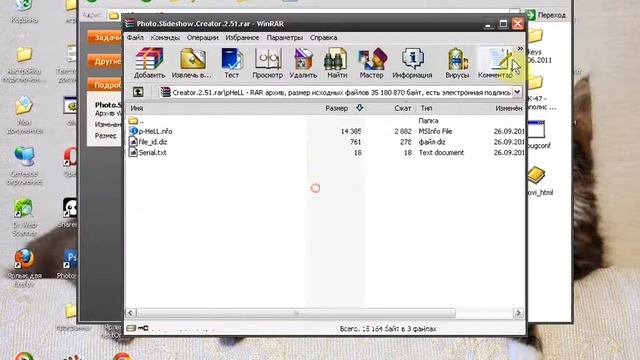Select the parent folder '..' row

136,121
